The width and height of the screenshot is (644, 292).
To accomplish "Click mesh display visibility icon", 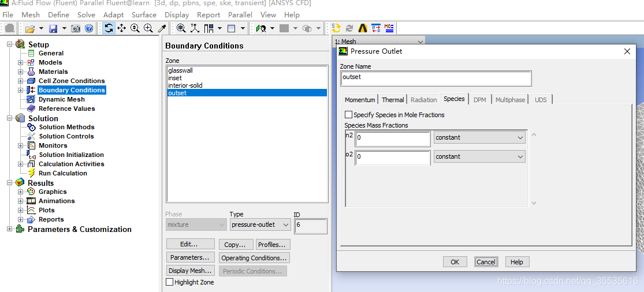I will point(261,28).
